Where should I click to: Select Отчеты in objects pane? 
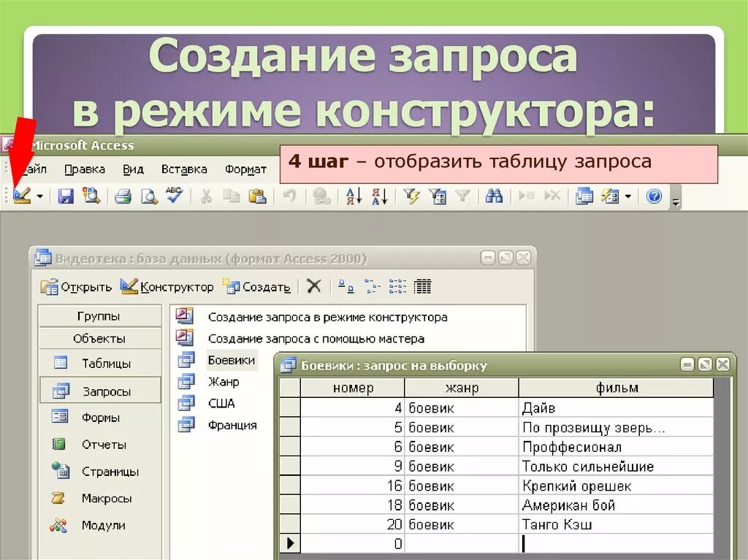click(99, 444)
